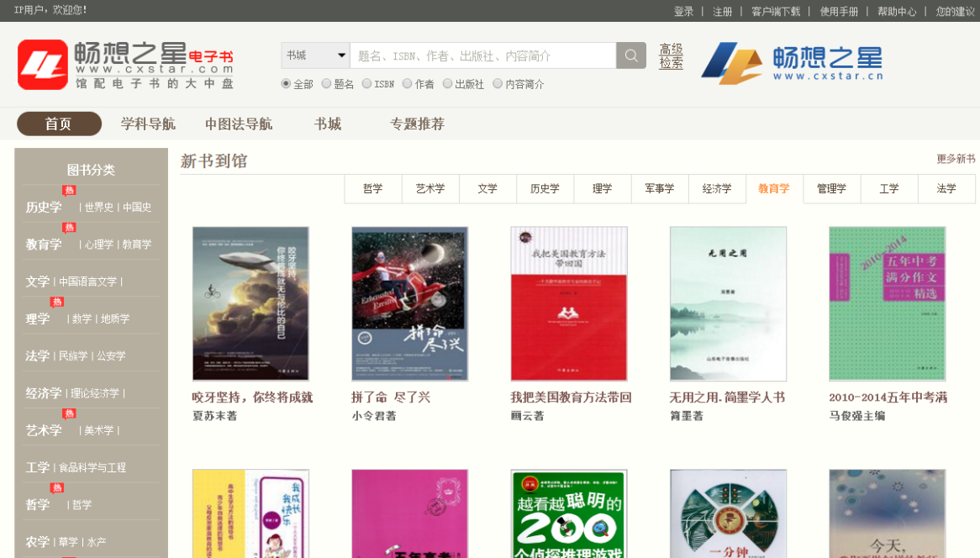
Task: Open 学科导航 in the navigation bar
Action: coord(148,124)
